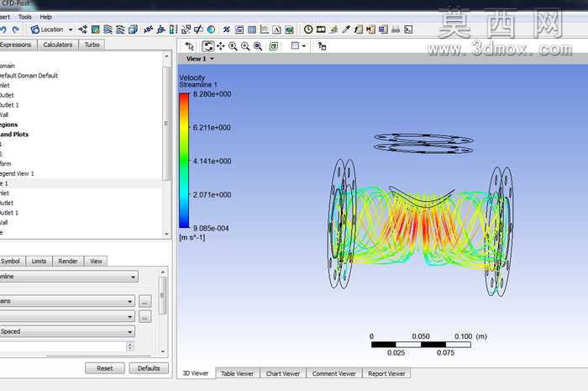Open the Help menu
This screenshot has width=588, height=391.
(x=45, y=17)
